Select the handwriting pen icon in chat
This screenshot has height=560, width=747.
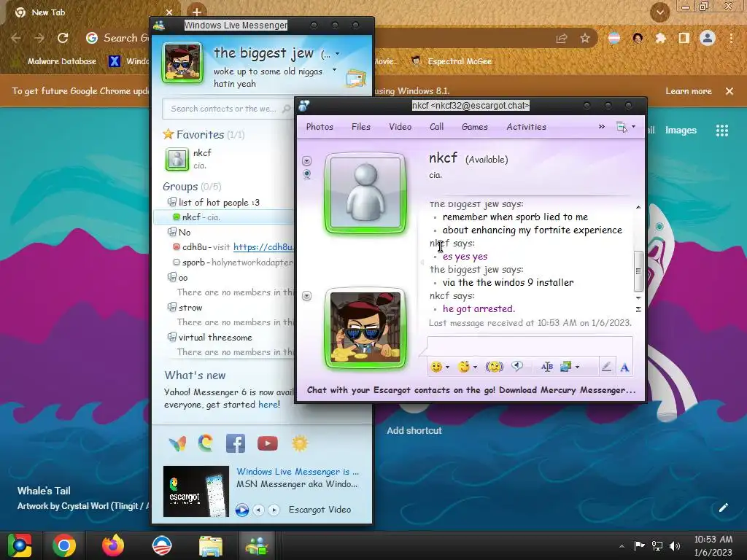click(x=606, y=367)
